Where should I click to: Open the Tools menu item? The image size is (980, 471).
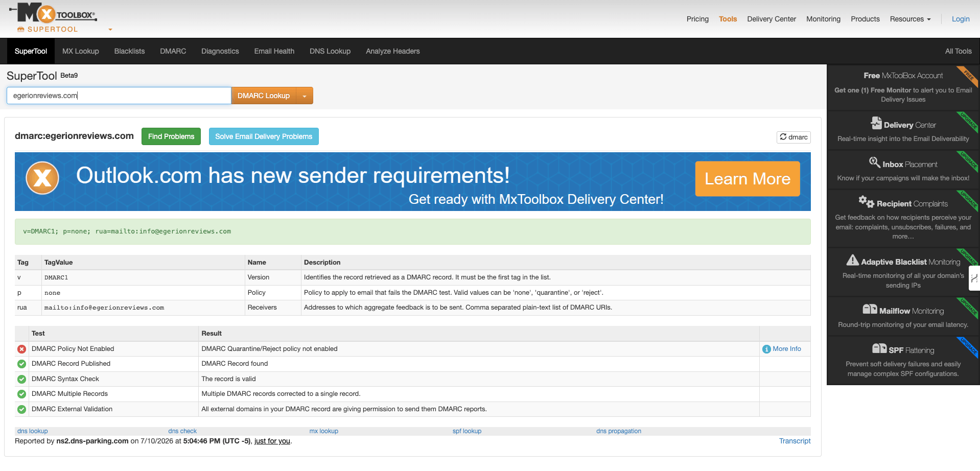(x=728, y=19)
